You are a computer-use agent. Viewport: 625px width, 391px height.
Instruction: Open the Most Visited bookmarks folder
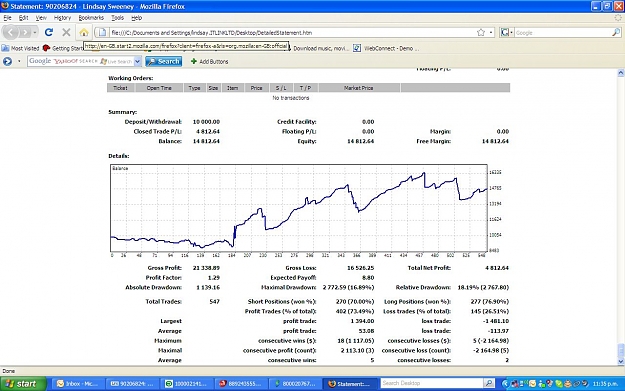coord(20,48)
